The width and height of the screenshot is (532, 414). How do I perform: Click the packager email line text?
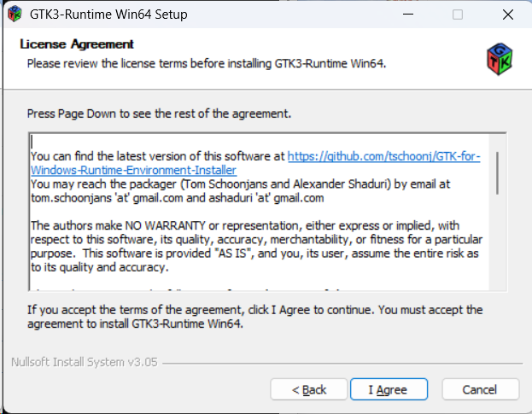240,191
